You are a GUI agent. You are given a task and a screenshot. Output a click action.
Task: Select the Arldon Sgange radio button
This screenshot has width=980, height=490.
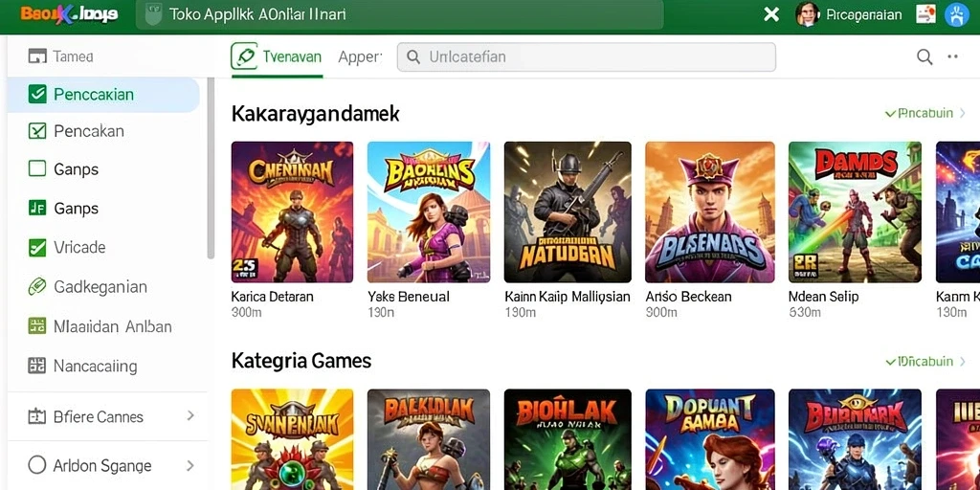click(37, 465)
